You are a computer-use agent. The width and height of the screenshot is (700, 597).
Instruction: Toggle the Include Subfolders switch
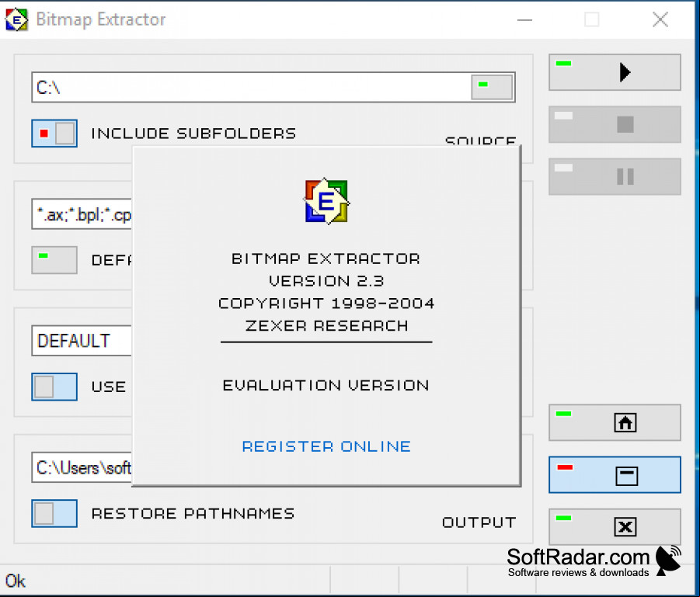pos(54,134)
